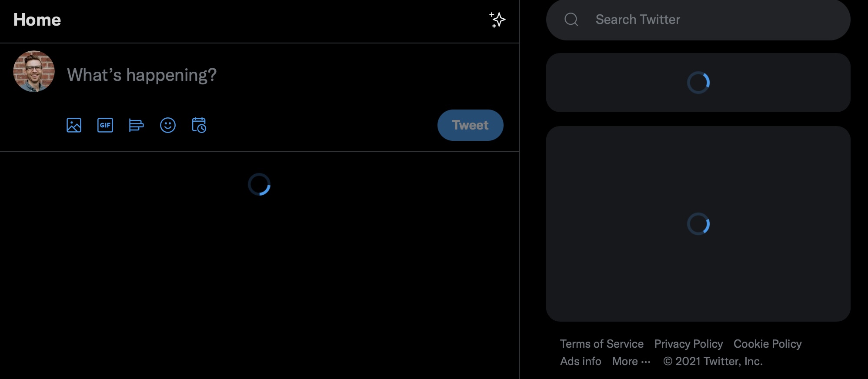This screenshot has height=379, width=868.
Task: Click the timeline loading spinner
Action: tap(259, 184)
